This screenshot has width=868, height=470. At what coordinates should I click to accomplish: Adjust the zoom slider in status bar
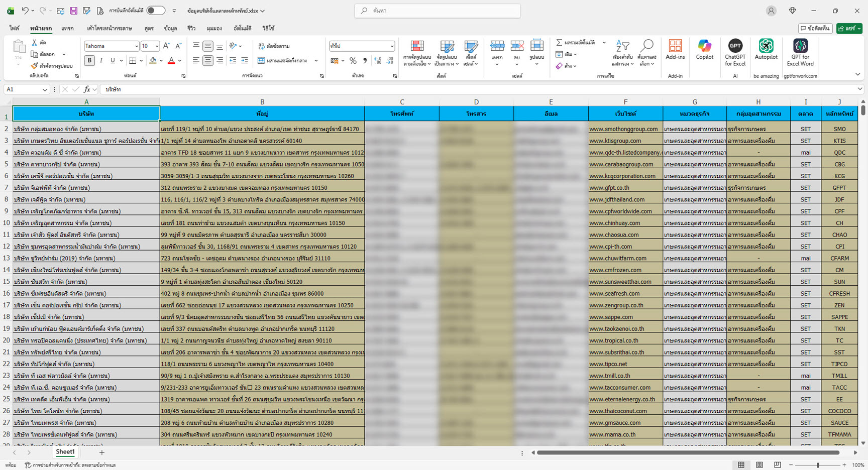click(818, 465)
